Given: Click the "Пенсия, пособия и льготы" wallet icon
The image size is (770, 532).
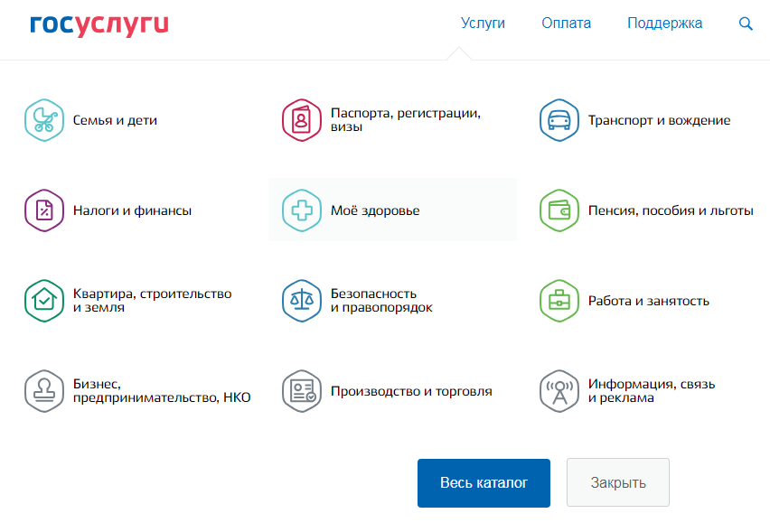Looking at the screenshot, I should pos(559,210).
